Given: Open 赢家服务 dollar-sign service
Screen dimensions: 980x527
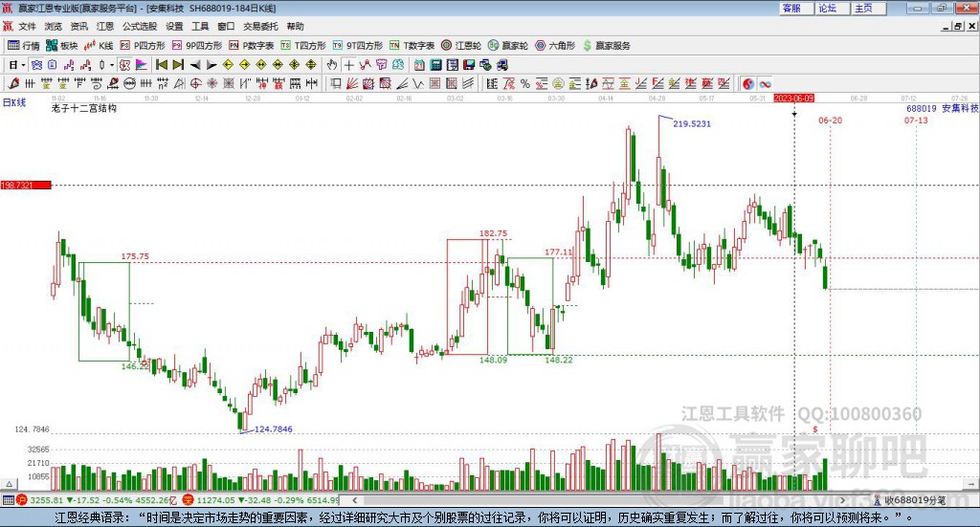Looking at the screenshot, I should coord(606,46).
